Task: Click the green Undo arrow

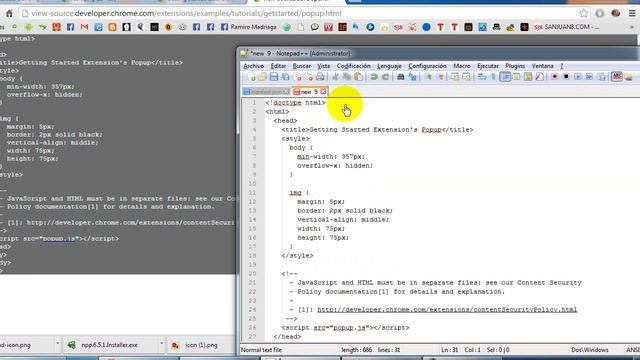Action: (373, 77)
